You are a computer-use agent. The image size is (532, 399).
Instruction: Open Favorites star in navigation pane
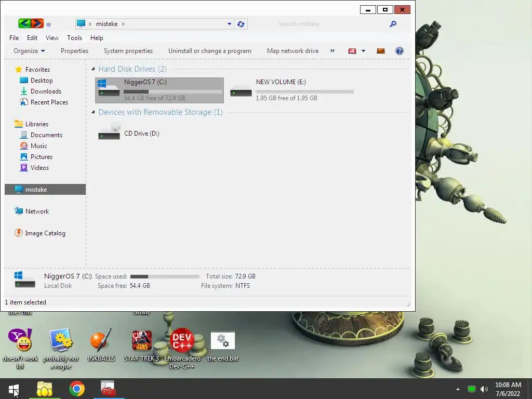tap(19, 70)
